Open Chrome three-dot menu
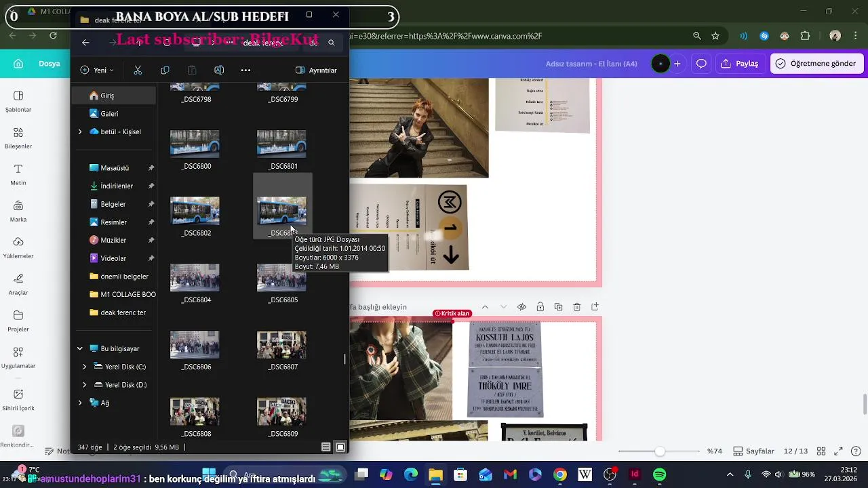 pyautogui.click(x=856, y=36)
